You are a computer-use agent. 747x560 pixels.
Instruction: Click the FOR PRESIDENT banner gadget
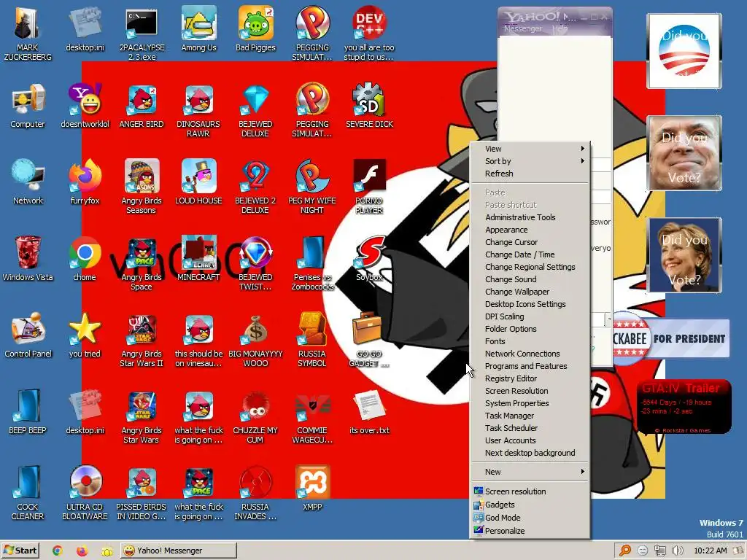click(671, 338)
